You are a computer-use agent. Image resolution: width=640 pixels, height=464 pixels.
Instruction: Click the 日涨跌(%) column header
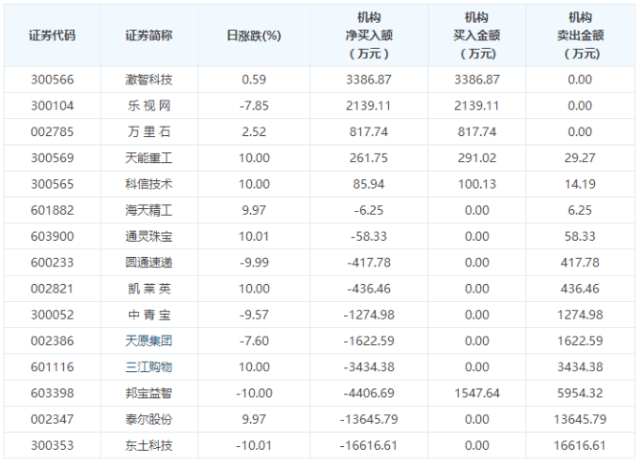[x=254, y=36]
